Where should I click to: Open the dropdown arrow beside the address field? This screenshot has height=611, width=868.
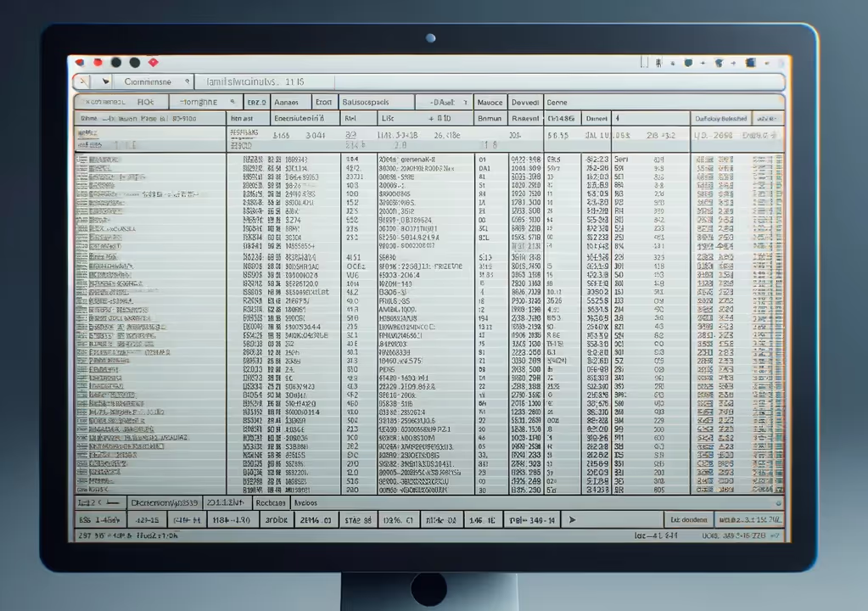(x=105, y=81)
